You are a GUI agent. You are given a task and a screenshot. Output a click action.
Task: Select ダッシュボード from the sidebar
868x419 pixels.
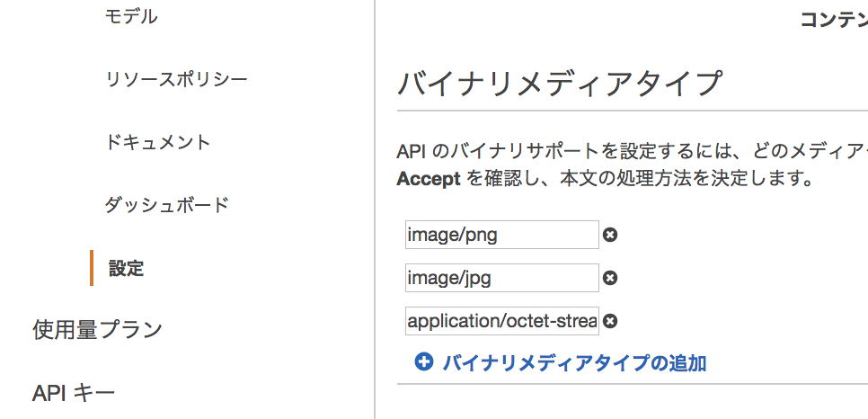tap(166, 206)
